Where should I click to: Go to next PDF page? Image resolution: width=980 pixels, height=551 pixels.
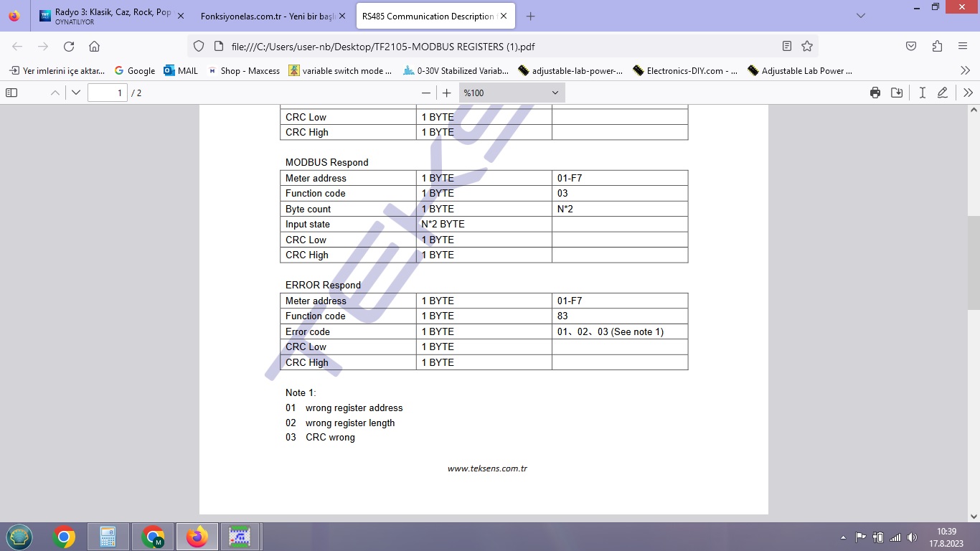tap(76, 93)
